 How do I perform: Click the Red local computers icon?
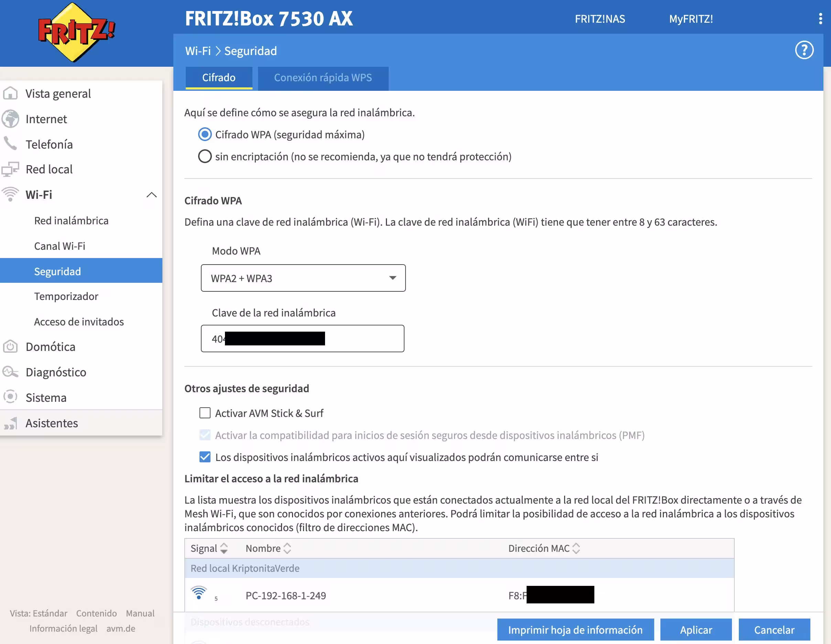click(10, 169)
